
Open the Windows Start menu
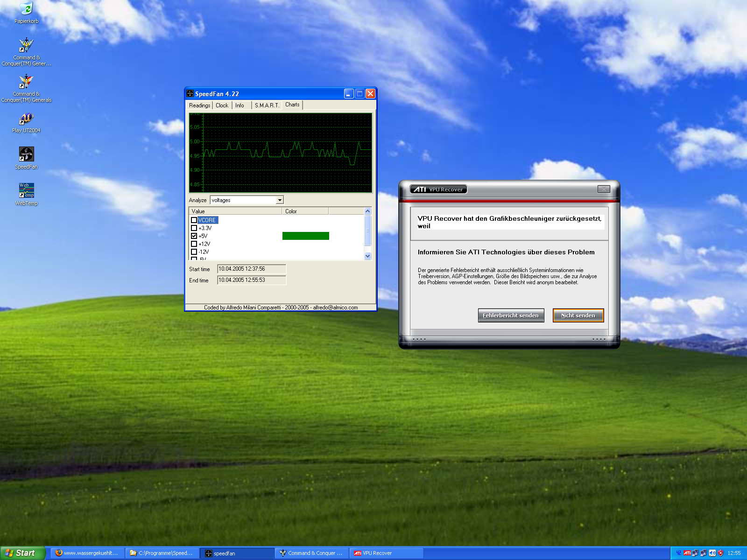[22, 553]
